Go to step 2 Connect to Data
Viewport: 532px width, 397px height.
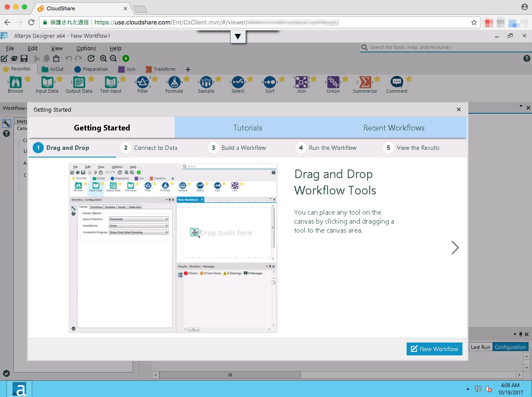(x=149, y=148)
